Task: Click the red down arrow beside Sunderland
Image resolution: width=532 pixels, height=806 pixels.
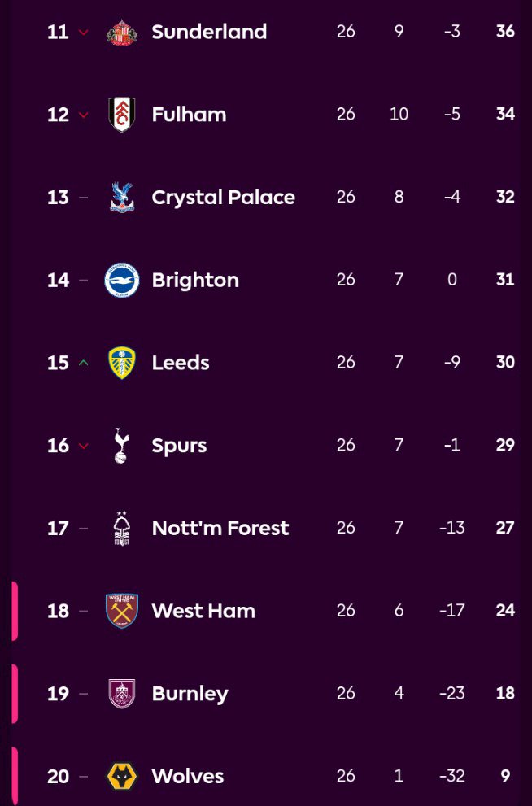Action: 83,33
